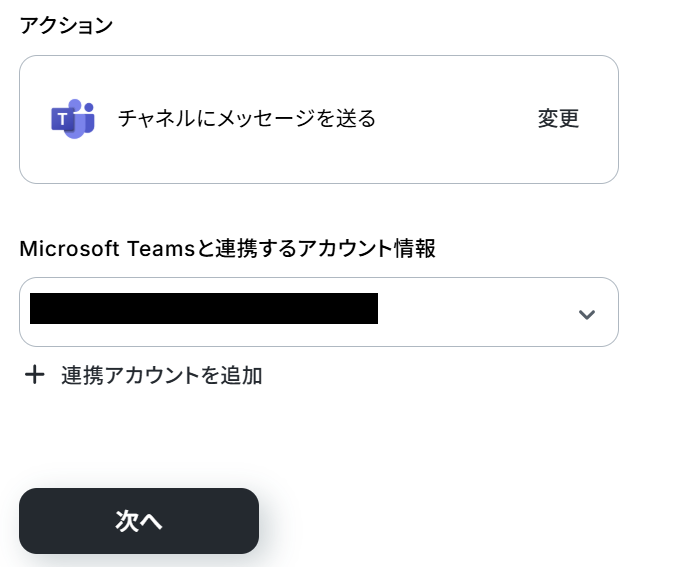This screenshot has height=567, width=687.
Task: Click the chevron arrow in account field
Action: point(587,314)
